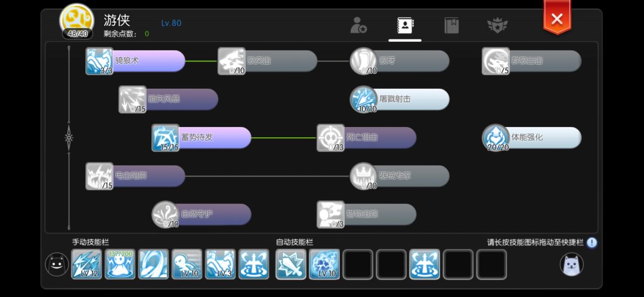The height and width of the screenshot is (297, 644).
Task: Open the winged crown badge tab
Action: (x=497, y=25)
